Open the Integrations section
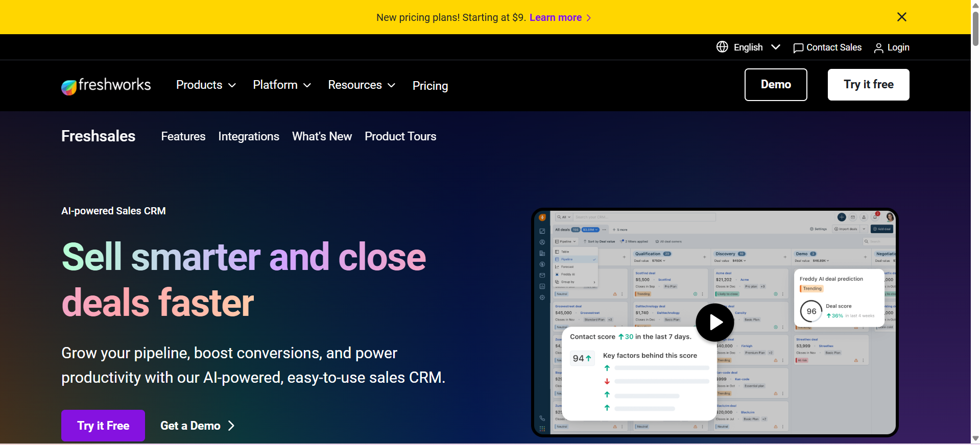The height and width of the screenshot is (445, 980). pos(249,136)
